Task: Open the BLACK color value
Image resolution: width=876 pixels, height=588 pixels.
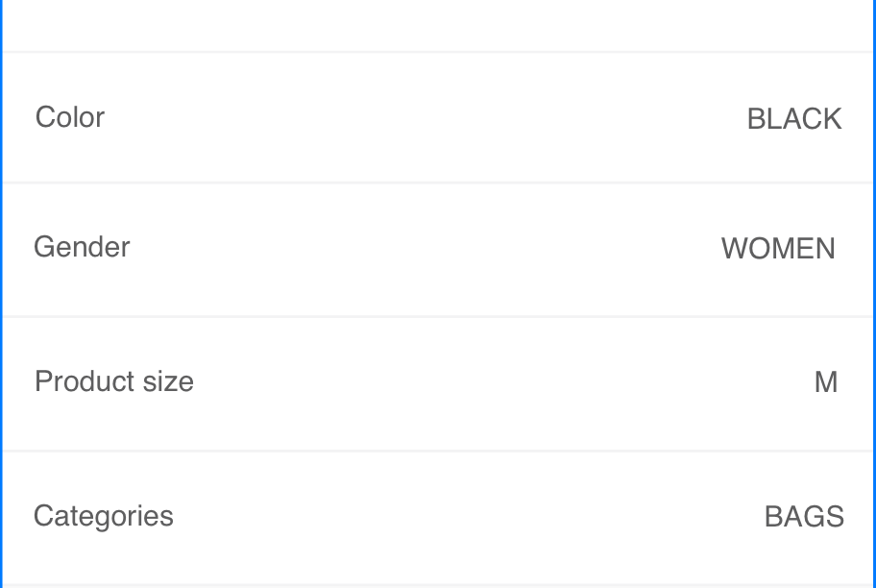Action: tap(793, 119)
